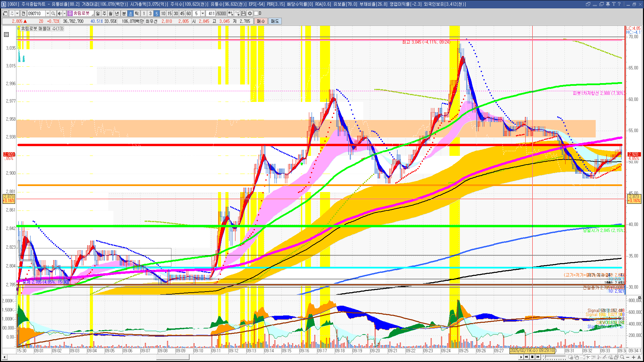The height and width of the screenshot is (362, 644).
Task: Select the 5 interval toggle button
Action: pyautogui.click(x=157, y=13)
